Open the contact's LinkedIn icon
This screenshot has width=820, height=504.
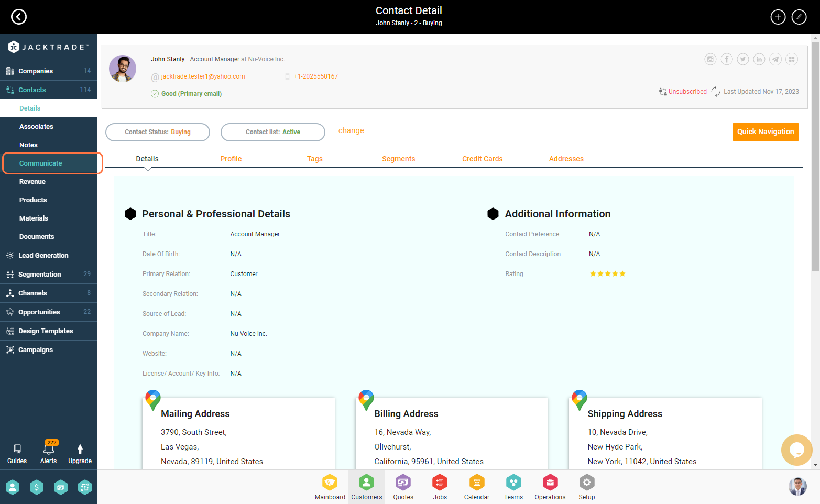(759, 59)
